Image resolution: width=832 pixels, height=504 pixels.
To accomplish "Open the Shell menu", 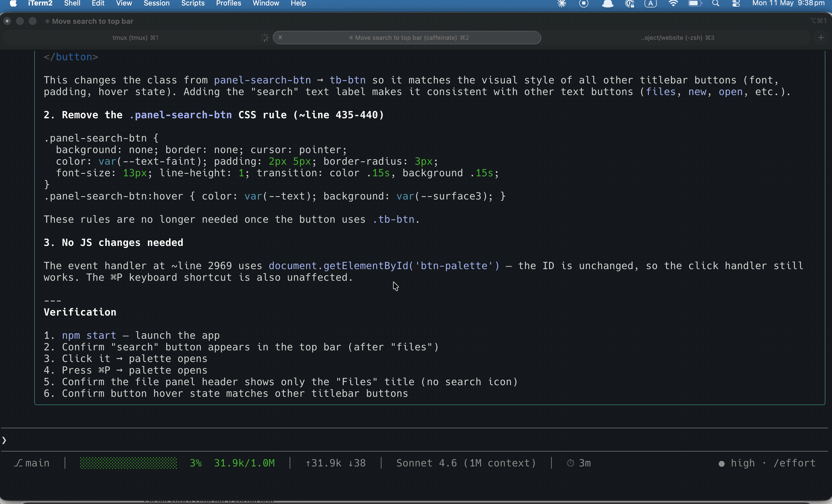I will tap(72, 3).
